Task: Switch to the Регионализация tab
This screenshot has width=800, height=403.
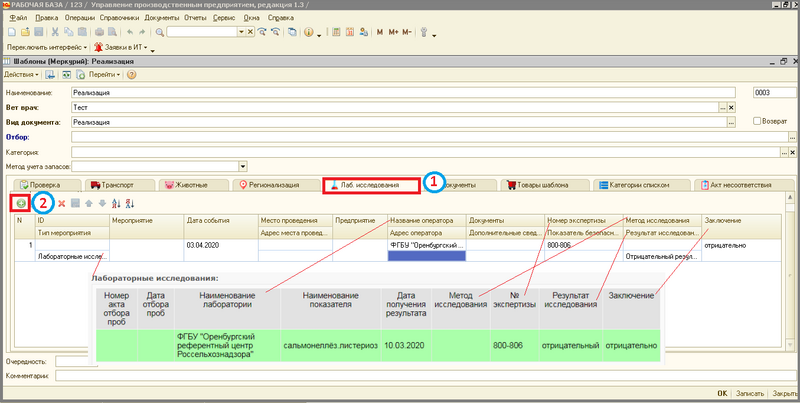Action: pyautogui.click(x=274, y=185)
